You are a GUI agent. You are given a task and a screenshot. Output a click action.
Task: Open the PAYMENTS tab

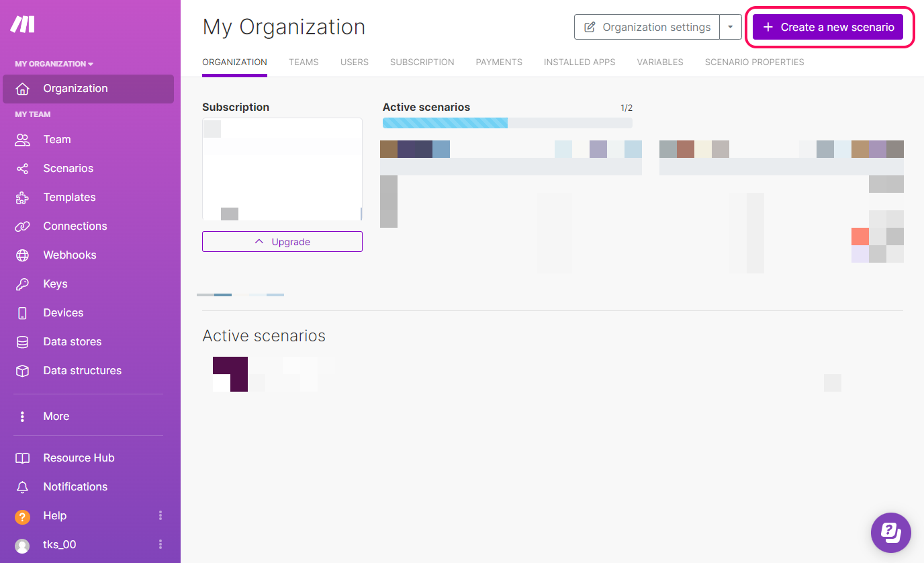(x=499, y=62)
